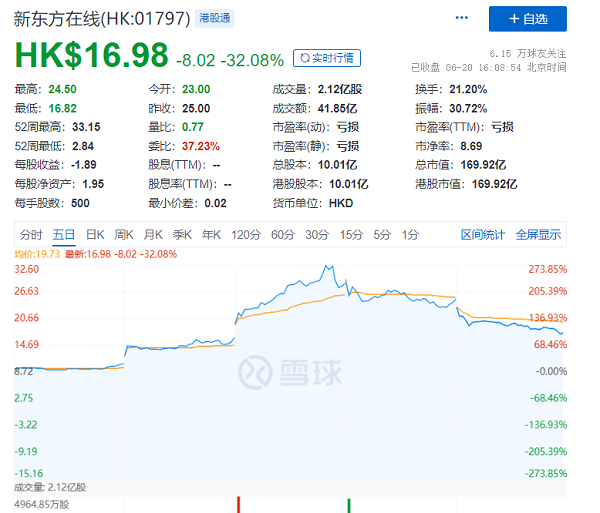Click the current price HK$16.98

click(91, 55)
